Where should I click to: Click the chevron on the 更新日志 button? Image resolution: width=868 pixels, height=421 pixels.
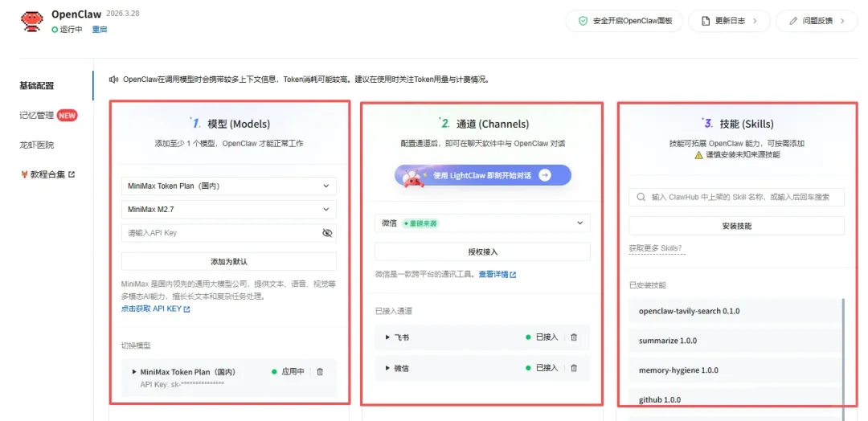coord(754,21)
